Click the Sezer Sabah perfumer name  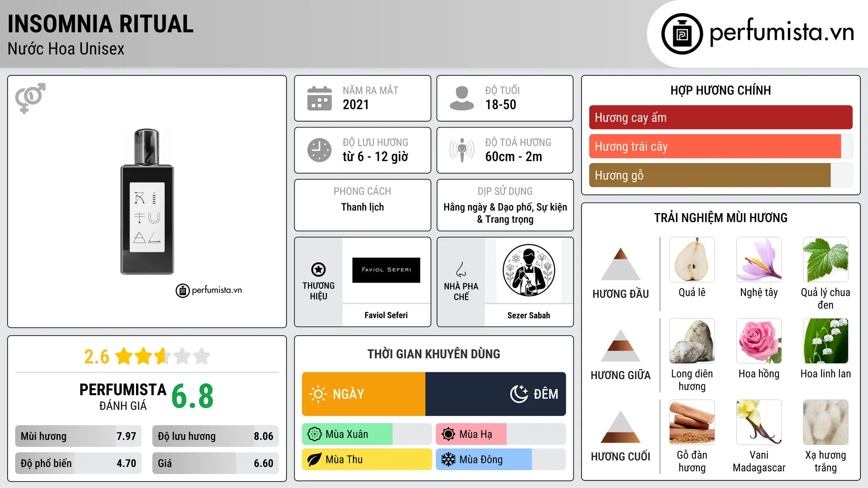(x=529, y=315)
